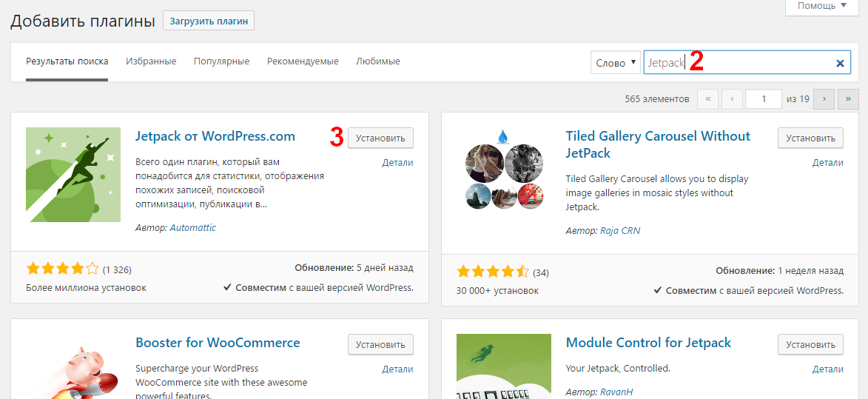The width and height of the screenshot is (868, 399).
Task: Click the Jetpack star rating
Action: 63,269
